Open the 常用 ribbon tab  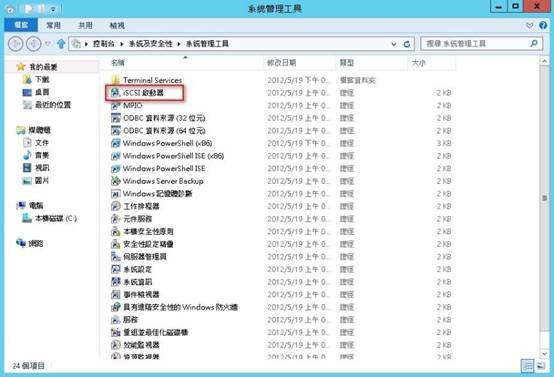pyautogui.click(x=53, y=25)
